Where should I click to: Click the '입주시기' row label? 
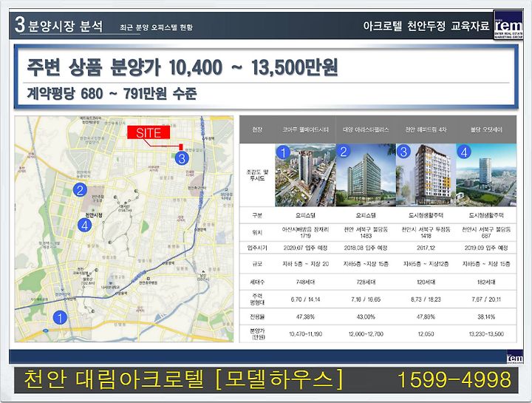point(257,248)
